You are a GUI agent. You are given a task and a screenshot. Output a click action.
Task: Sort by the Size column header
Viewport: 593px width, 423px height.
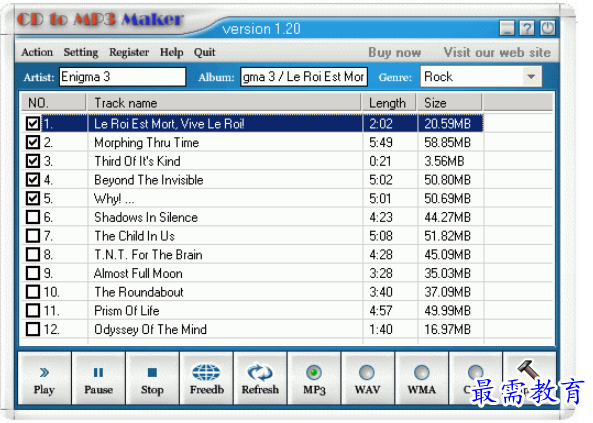(449, 103)
